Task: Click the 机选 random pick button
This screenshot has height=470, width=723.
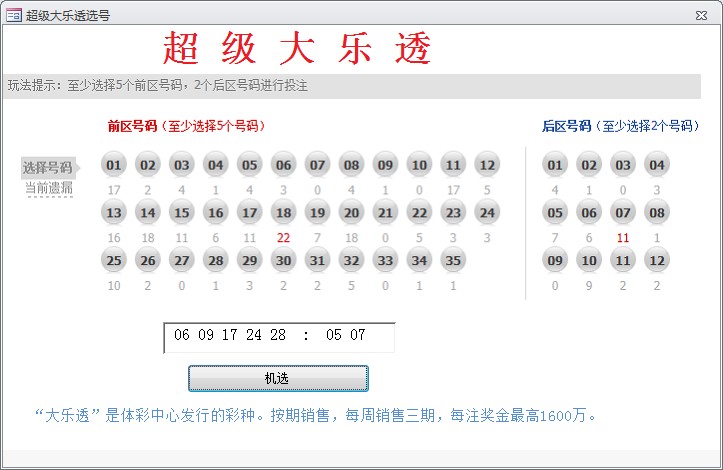Action: 278,378
